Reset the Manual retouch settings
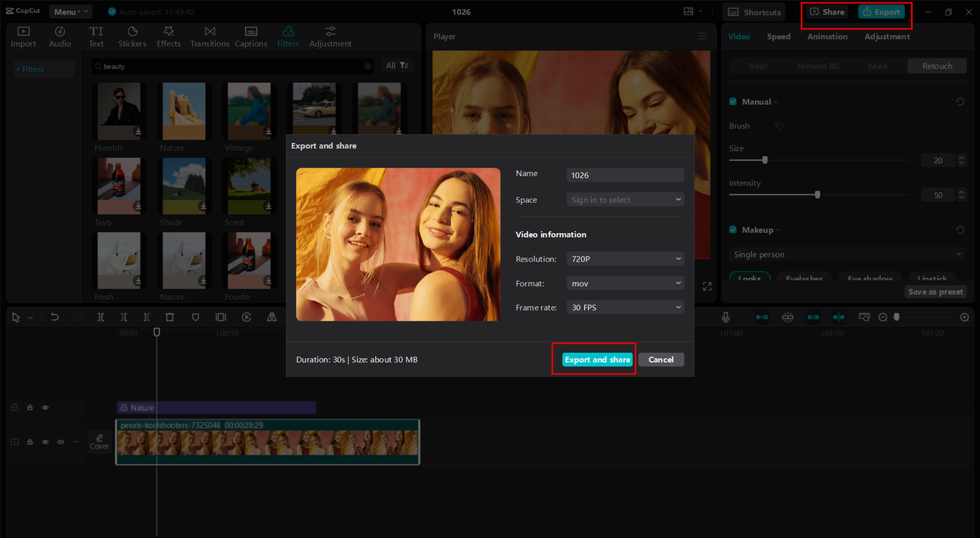This screenshot has width=980, height=538. 960,102
